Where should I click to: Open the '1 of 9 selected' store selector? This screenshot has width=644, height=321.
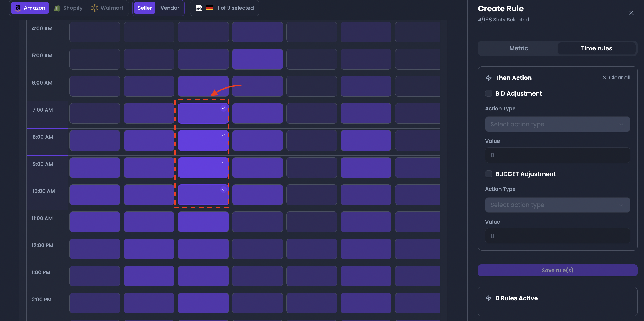pos(225,8)
